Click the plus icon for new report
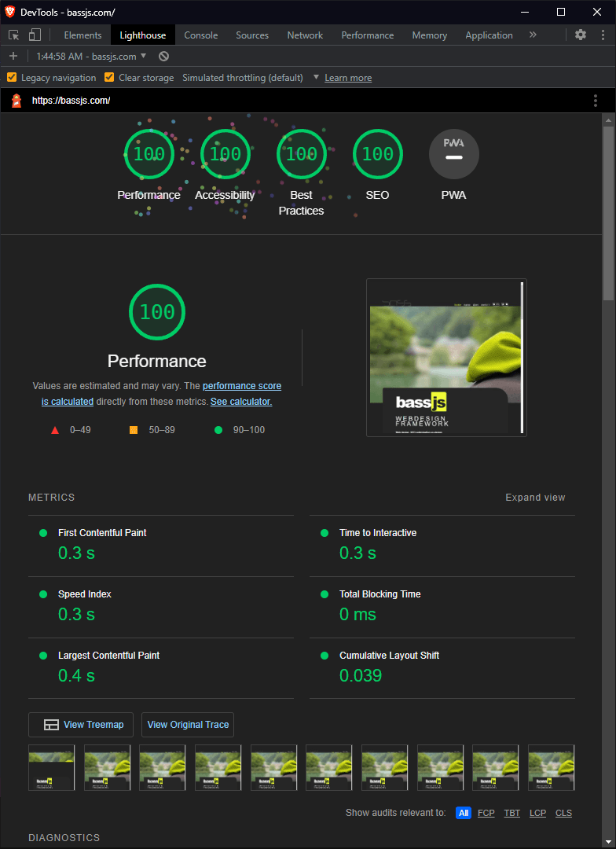 (x=13, y=57)
